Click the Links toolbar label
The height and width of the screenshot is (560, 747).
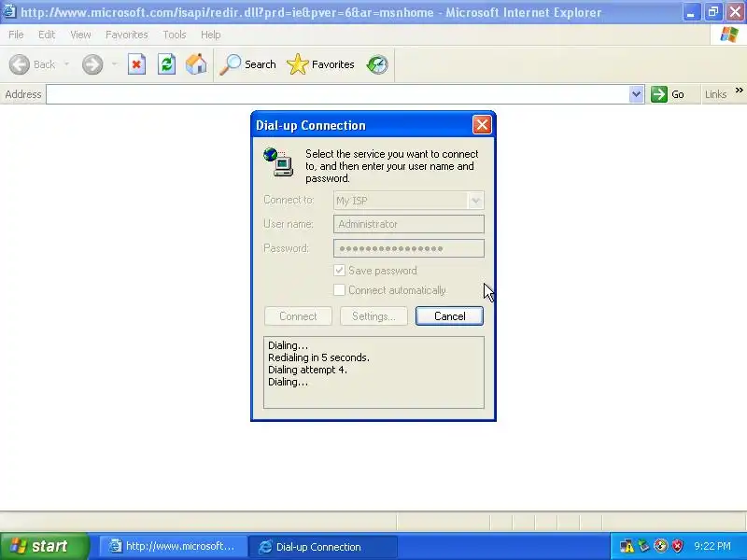(x=716, y=94)
